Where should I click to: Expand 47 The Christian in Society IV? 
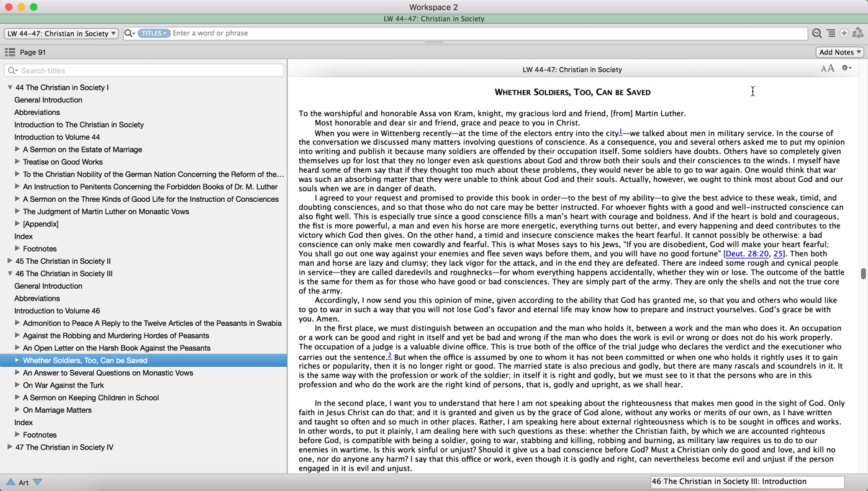[x=10, y=448]
